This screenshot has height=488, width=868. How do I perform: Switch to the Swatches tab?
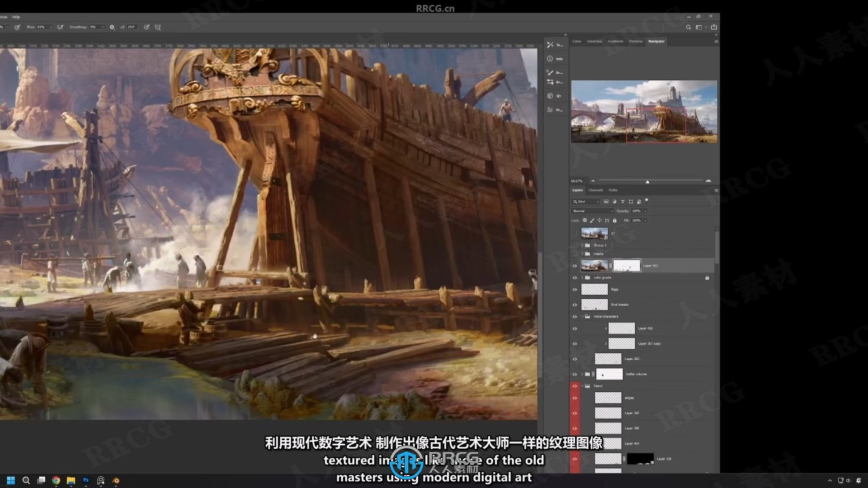pyautogui.click(x=594, y=41)
